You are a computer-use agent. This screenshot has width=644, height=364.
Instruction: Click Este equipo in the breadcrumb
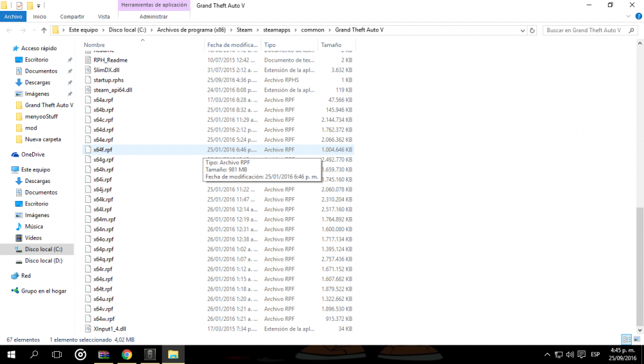tap(83, 30)
